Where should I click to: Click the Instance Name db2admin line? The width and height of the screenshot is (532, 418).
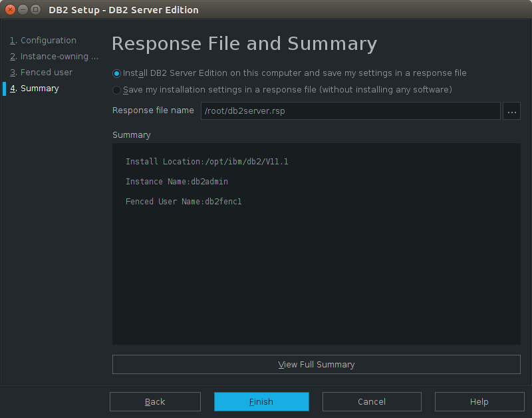[177, 182]
